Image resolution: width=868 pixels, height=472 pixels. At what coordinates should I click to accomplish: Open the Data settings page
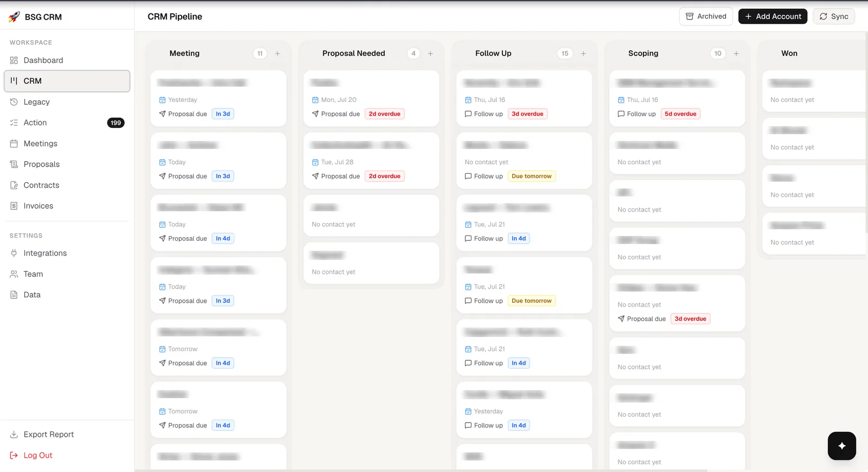67,295
